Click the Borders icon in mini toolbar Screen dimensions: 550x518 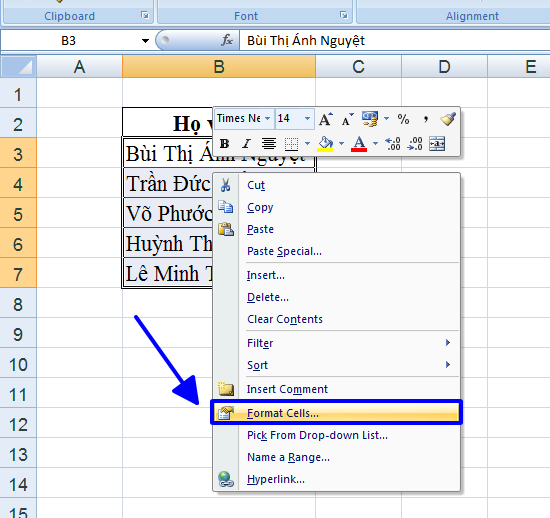(291, 144)
